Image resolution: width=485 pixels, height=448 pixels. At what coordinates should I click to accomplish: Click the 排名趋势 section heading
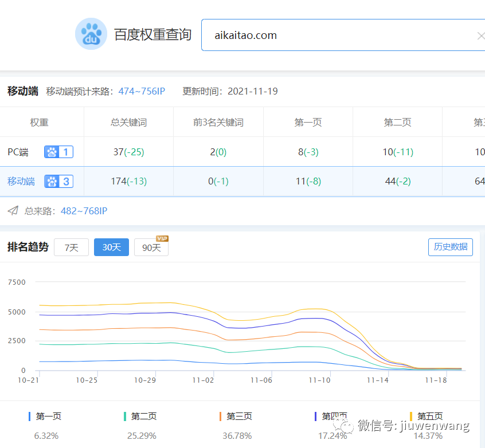pyautogui.click(x=28, y=247)
